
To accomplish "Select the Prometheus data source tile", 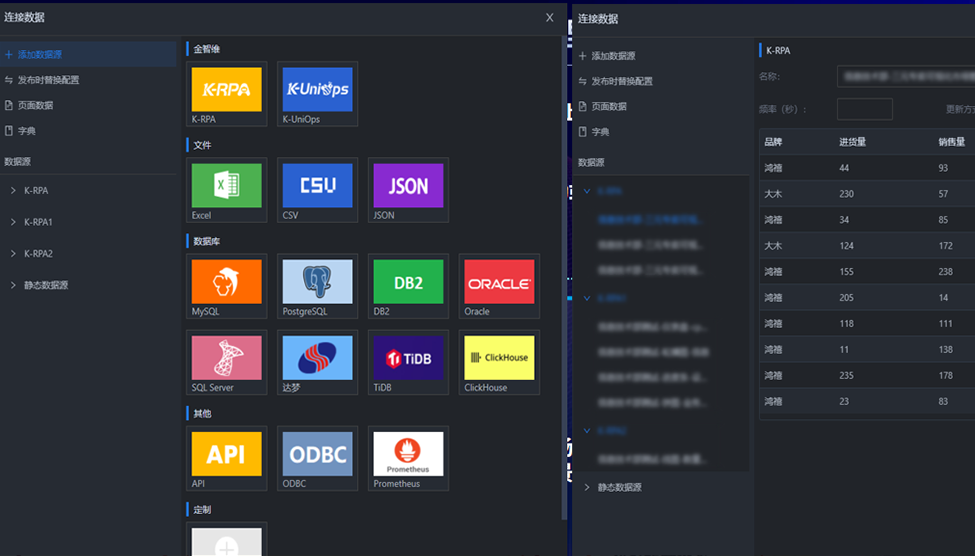I will click(x=408, y=458).
